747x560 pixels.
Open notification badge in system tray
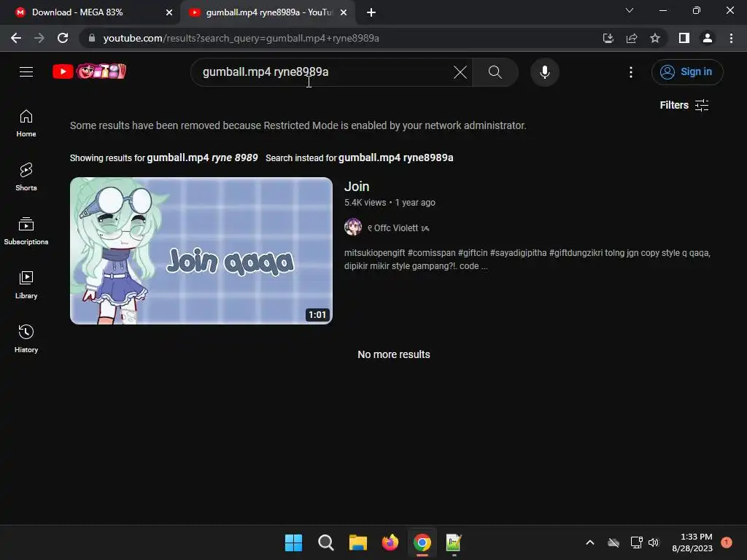726,542
